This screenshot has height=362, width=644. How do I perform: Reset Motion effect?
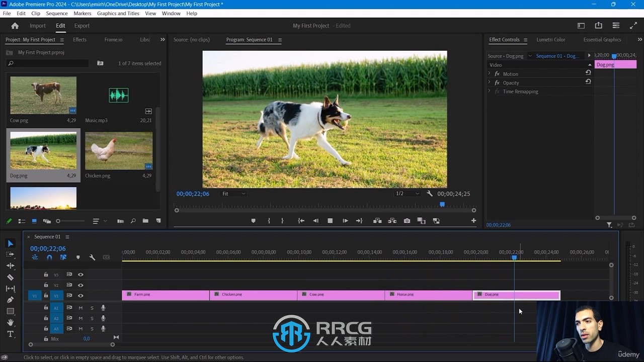click(x=588, y=73)
